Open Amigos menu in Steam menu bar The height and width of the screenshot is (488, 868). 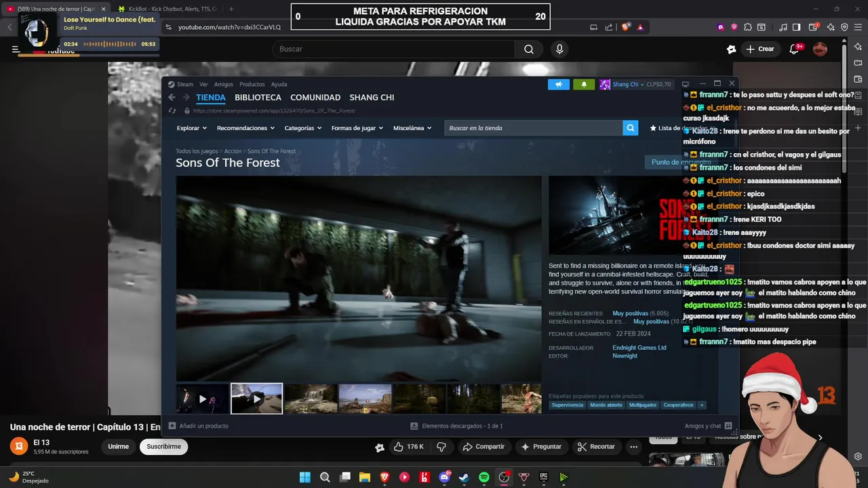[x=223, y=84]
